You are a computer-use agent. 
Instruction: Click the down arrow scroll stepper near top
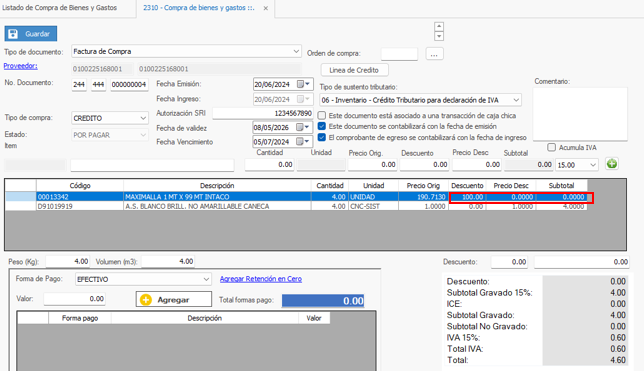coord(439,36)
